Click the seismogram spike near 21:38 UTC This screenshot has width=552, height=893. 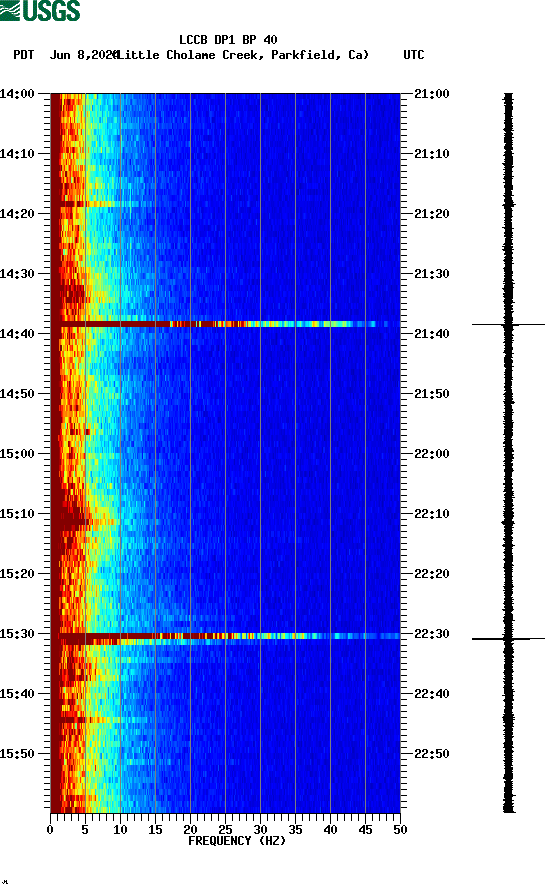point(508,325)
